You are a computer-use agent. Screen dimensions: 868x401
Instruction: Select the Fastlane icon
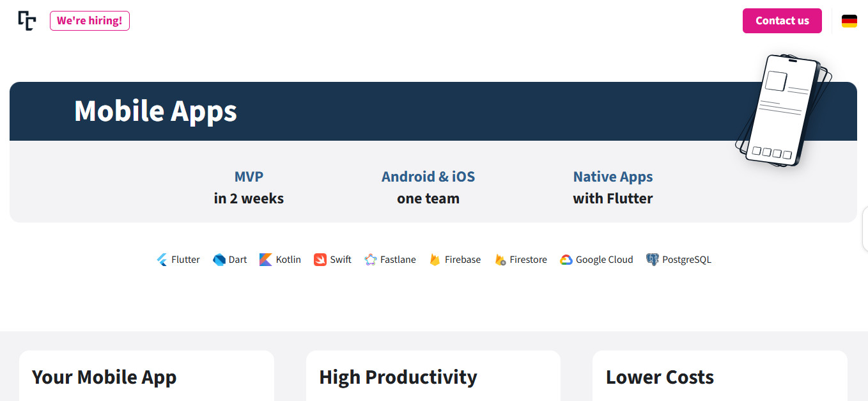(x=371, y=260)
